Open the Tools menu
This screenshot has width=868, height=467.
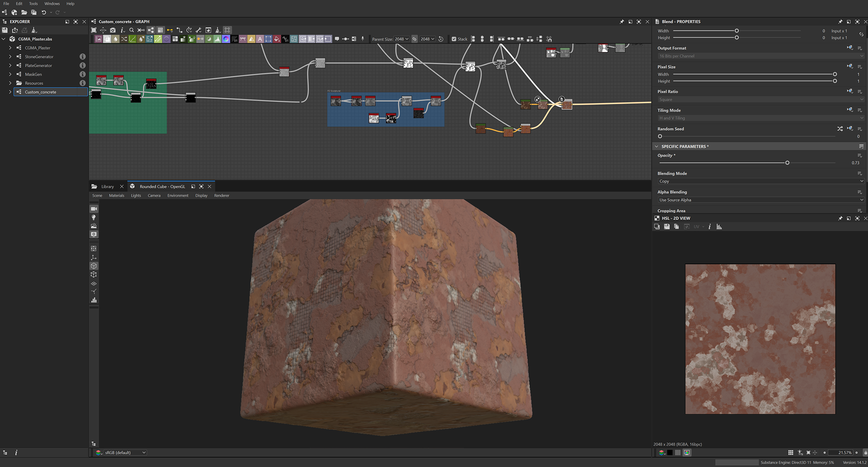[x=33, y=4]
